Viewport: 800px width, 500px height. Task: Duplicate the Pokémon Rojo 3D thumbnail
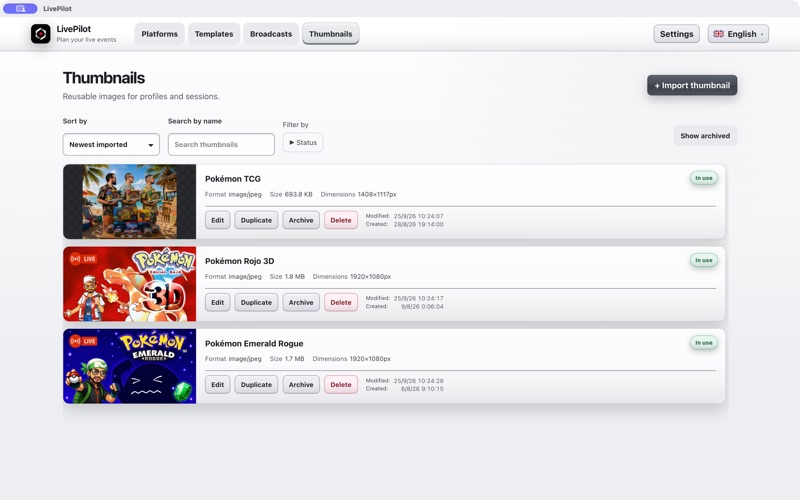(x=256, y=302)
